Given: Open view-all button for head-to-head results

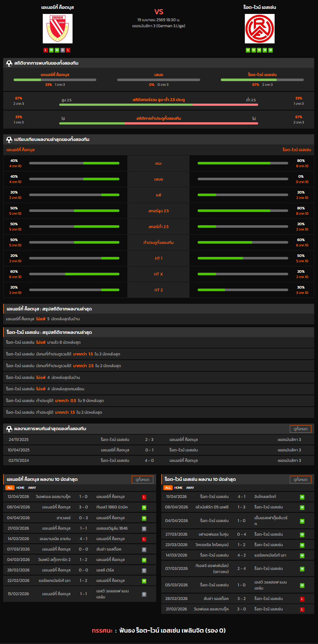Looking at the screenshot, I should [x=300, y=429].
